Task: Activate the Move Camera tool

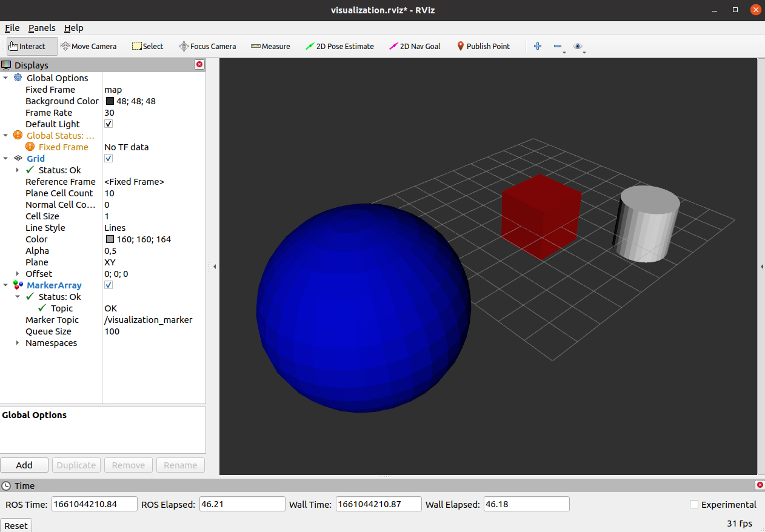Action: [89, 46]
